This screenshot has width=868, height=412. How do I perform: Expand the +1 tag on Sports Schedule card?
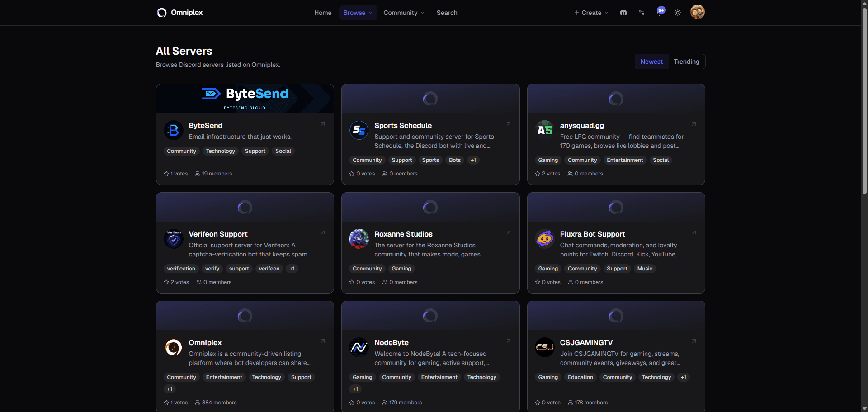(x=473, y=160)
